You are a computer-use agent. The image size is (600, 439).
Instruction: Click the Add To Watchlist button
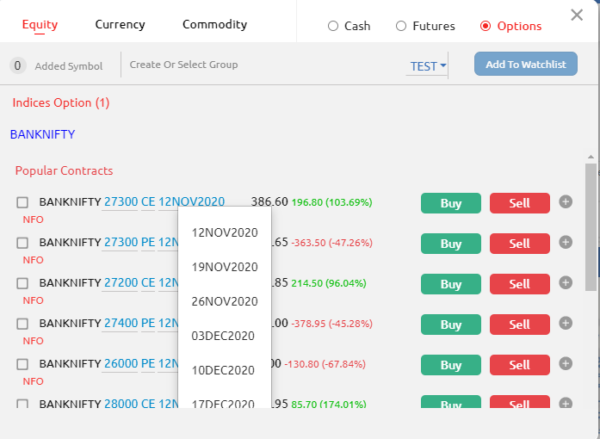pos(526,64)
